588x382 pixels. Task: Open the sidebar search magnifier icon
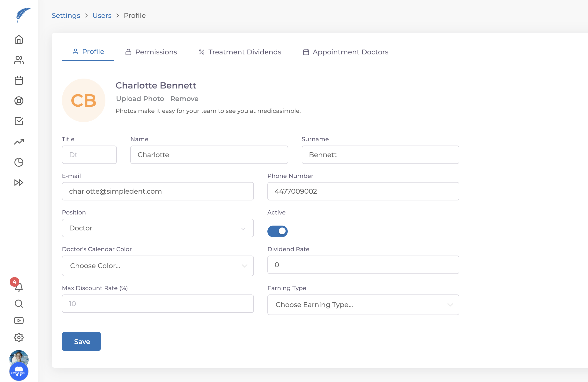[x=19, y=304]
